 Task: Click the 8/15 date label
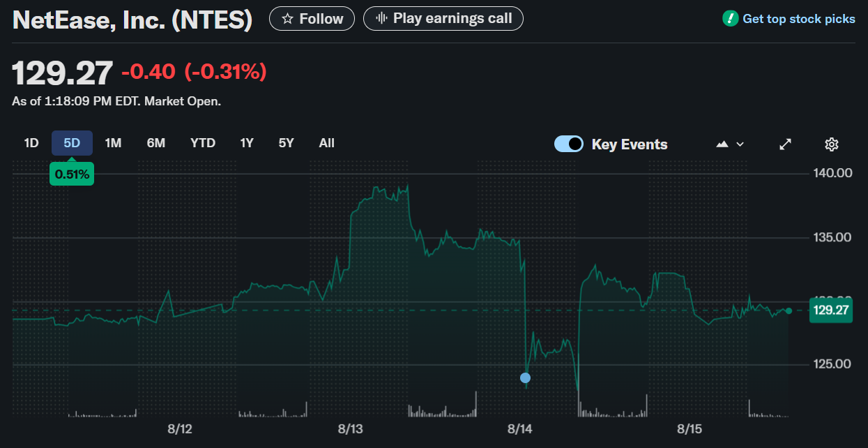pyautogui.click(x=690, y=428)
